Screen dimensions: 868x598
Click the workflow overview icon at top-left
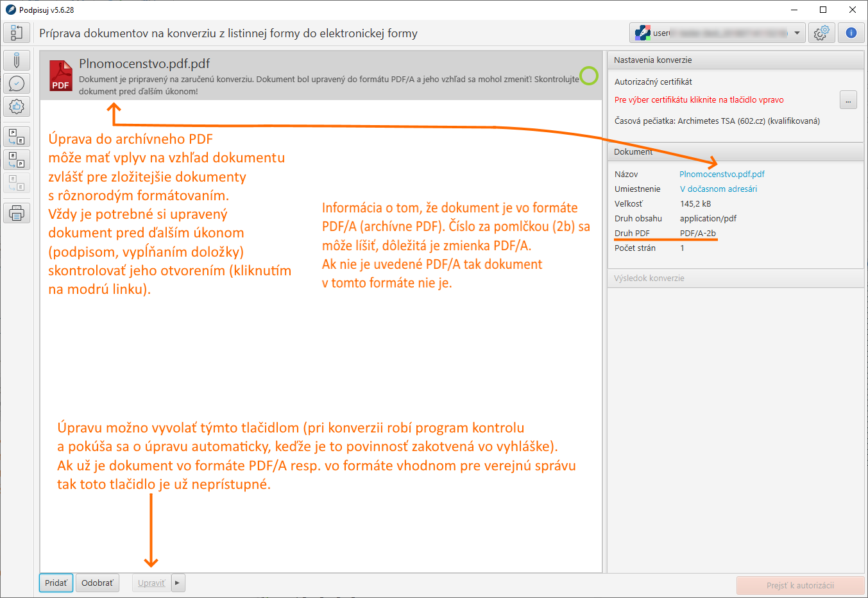17,33
